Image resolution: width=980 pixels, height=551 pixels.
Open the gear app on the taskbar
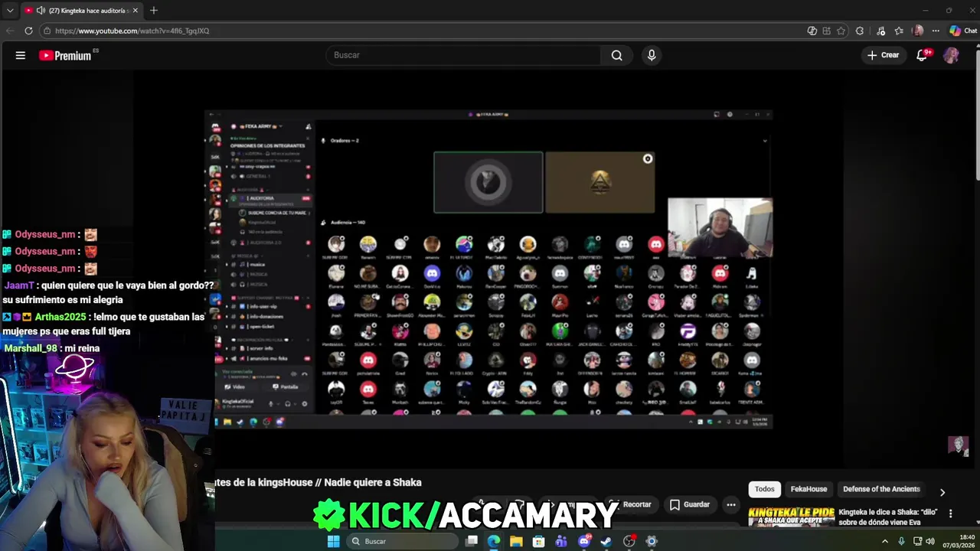click(x=652, y=541)
